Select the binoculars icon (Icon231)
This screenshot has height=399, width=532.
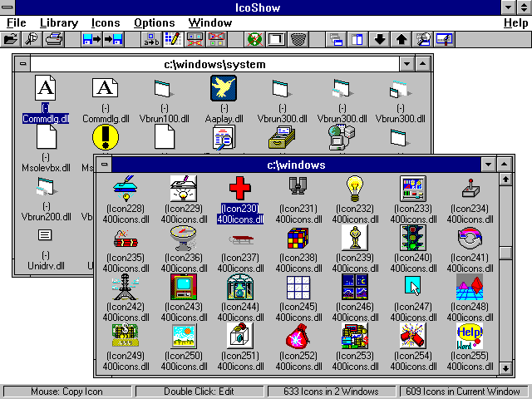tap(297, 189)
